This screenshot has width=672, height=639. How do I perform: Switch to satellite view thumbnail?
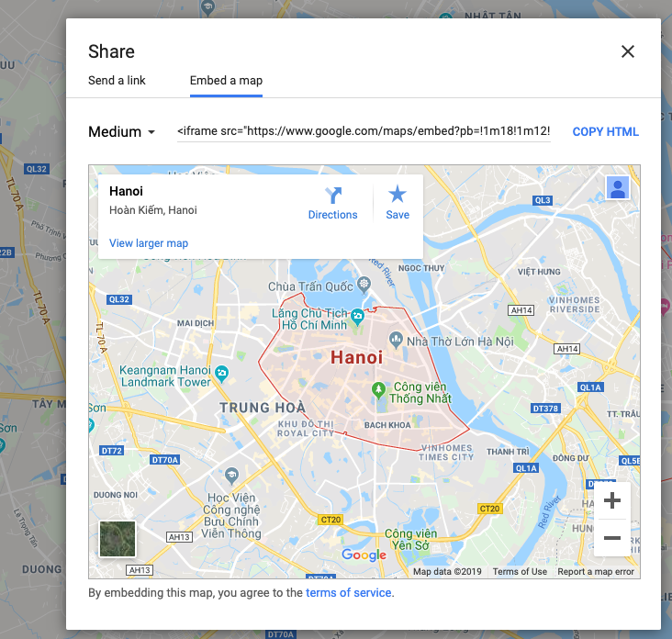tap(117, 539)
